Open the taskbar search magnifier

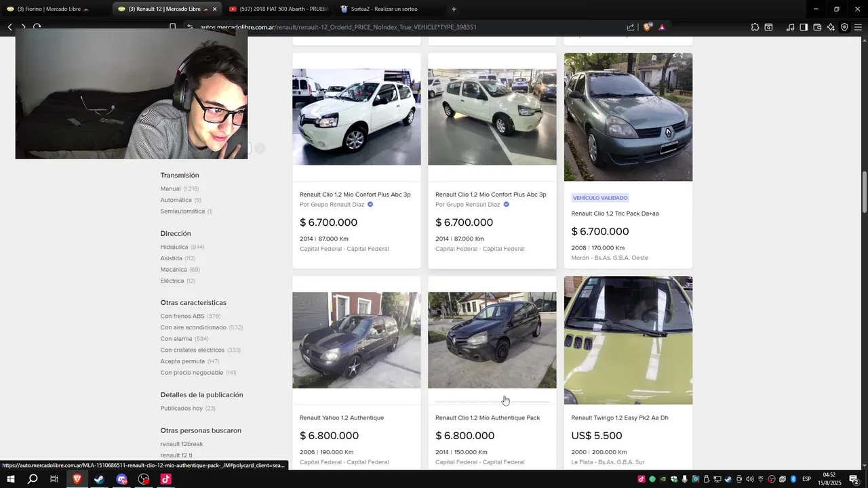[33, 479]
